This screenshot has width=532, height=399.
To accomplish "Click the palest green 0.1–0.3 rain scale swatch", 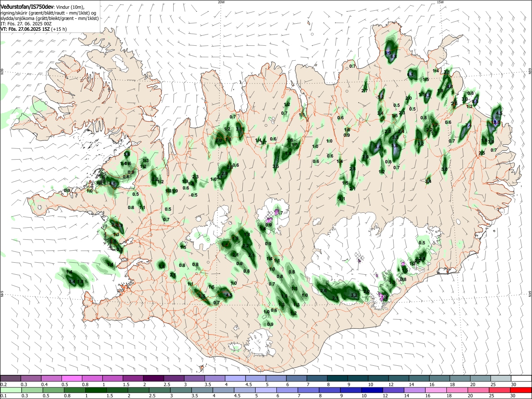I will pos(10,390).
